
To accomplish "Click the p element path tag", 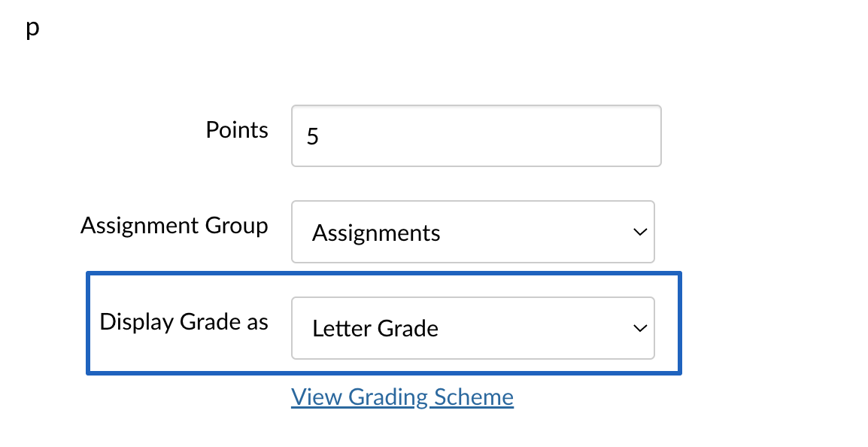I will pyautogui.click(x=32, y=28).
